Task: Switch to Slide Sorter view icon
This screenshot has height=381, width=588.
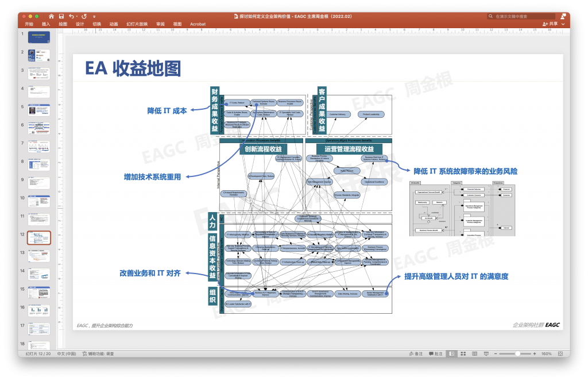Action: 463,353
